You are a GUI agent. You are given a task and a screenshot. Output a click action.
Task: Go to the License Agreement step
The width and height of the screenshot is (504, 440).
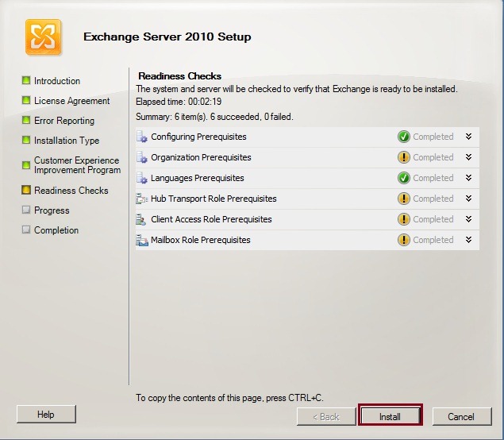71,101
